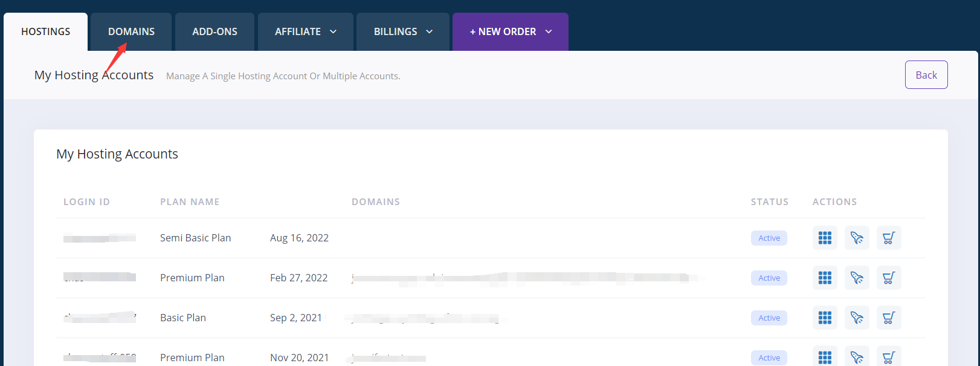Select the Hostings tab

[46, 31]
